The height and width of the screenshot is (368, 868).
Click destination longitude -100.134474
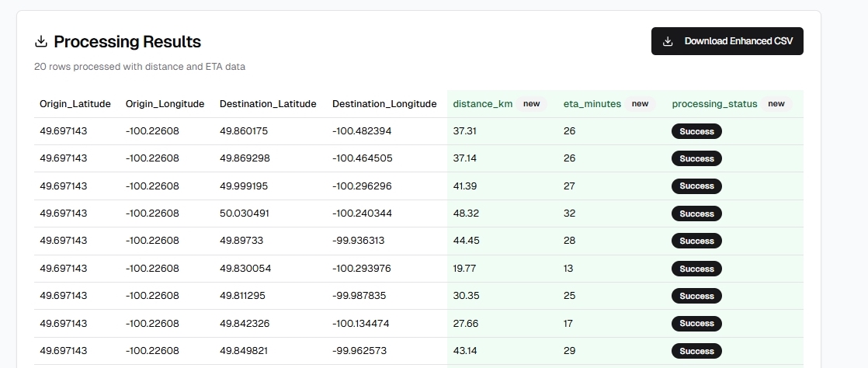point(361,323)
